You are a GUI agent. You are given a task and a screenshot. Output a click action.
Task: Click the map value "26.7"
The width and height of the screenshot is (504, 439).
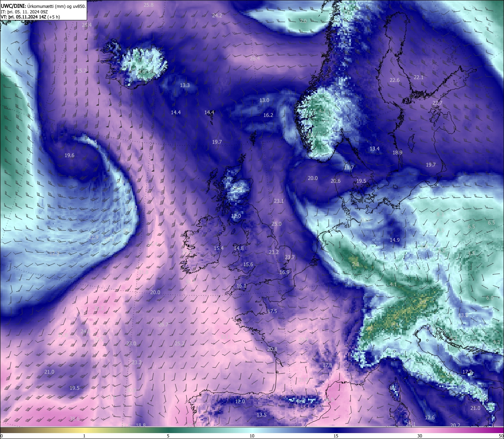pyautogui.click(x=163, y=324)
